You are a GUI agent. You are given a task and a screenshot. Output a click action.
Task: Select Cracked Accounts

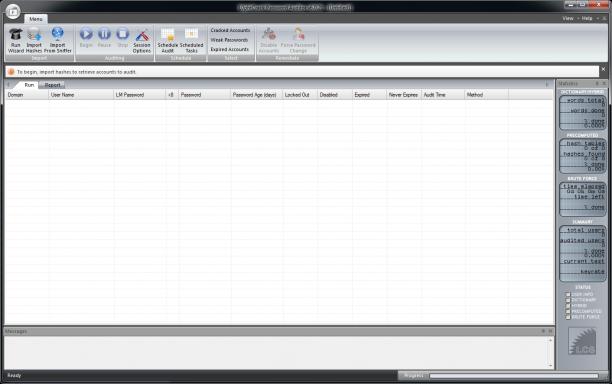[230, 30]
